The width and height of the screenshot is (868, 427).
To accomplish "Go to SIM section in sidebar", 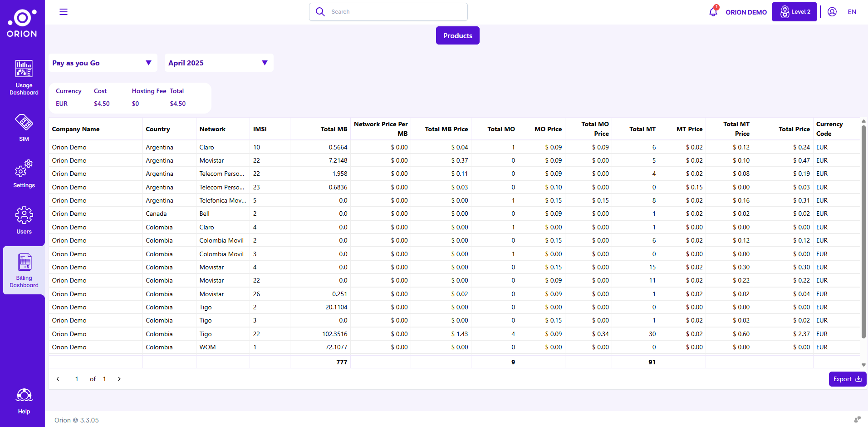I will pos(24,128).
